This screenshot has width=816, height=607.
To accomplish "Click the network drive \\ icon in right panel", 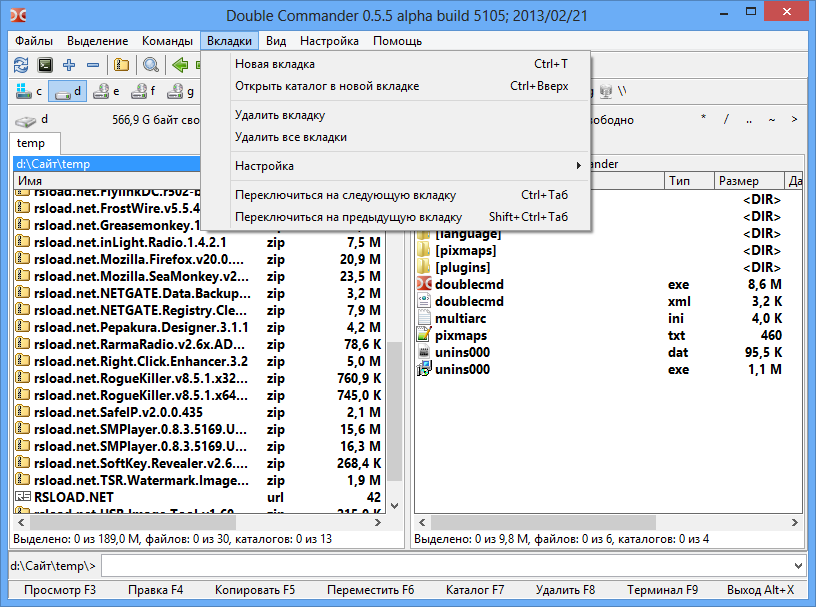I will (x=613, y=92).
